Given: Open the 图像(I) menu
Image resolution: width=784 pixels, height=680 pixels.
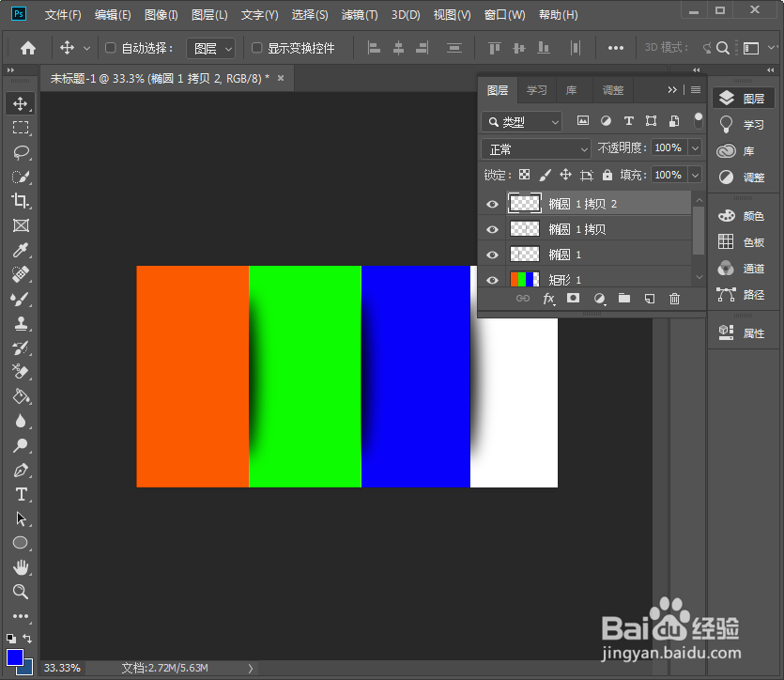Looking at the screenshot, I should tap(161, 15).
